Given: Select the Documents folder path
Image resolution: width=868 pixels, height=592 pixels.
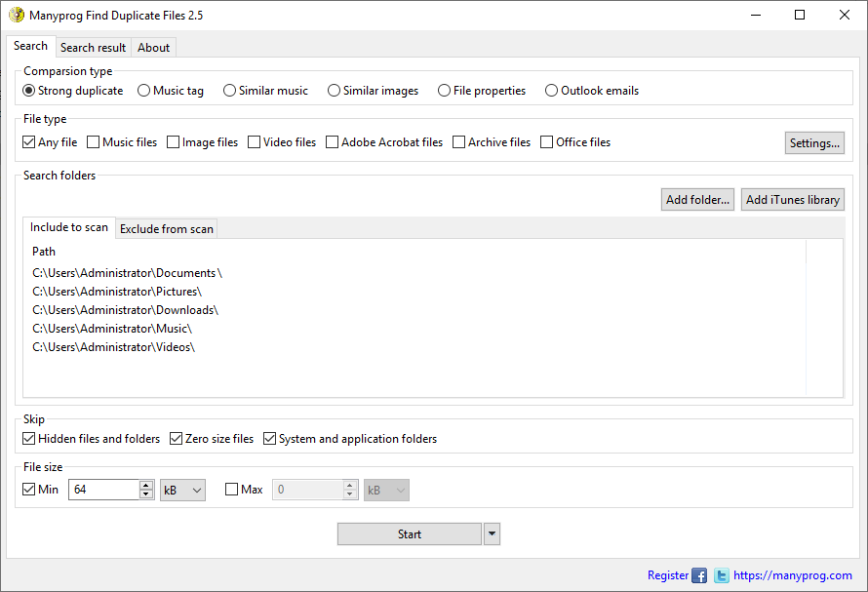Looking at the screenshot, I should (128, 273).
